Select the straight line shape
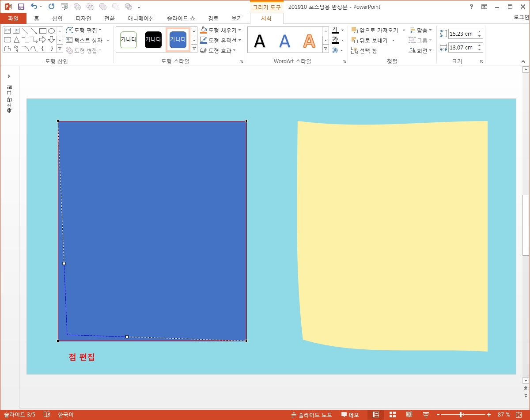The height and width of the screenshot is (420, 530). point(25,31)
